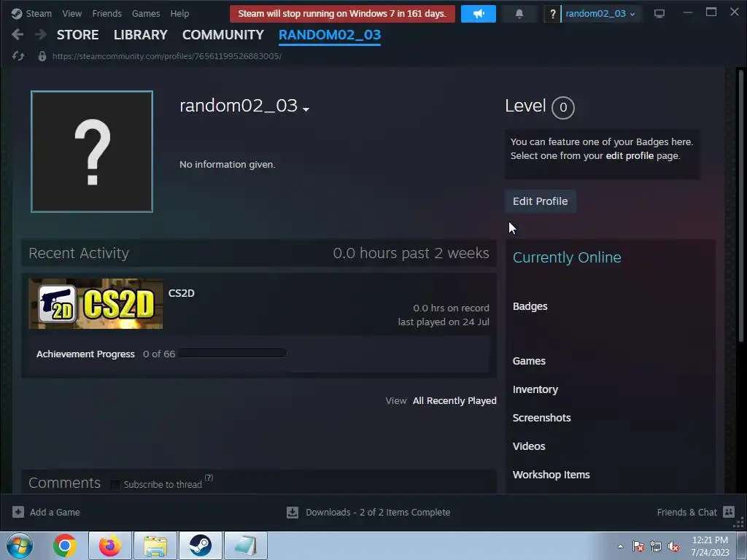Open File Explorer from the taskbar
This screenshot has height=560, width=747.
click(x=155, y=545)
